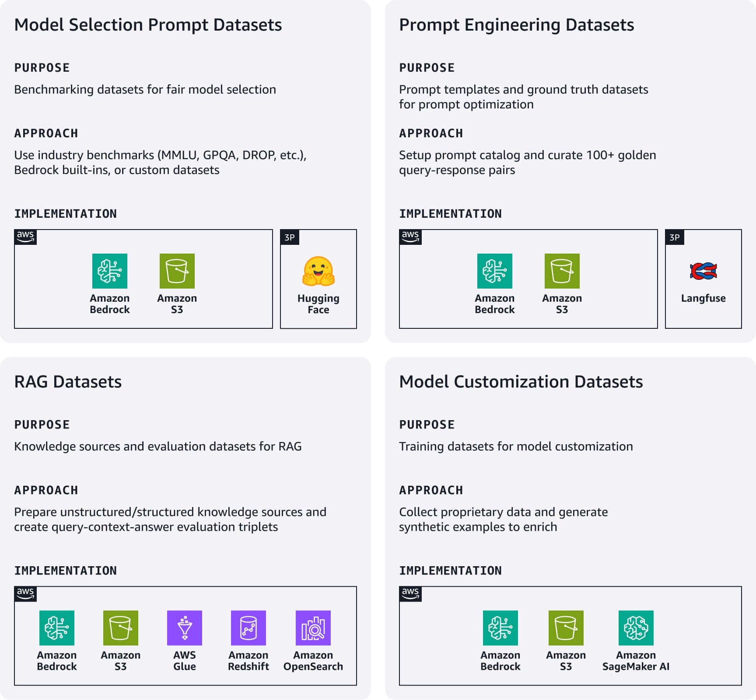Click Amazon Bedrock icon in Prompt Engineering card

(x=495, y=271)
